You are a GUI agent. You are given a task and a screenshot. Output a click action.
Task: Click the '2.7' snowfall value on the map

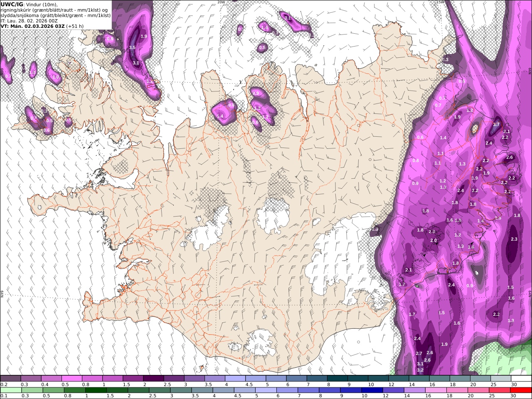(419, 353)
